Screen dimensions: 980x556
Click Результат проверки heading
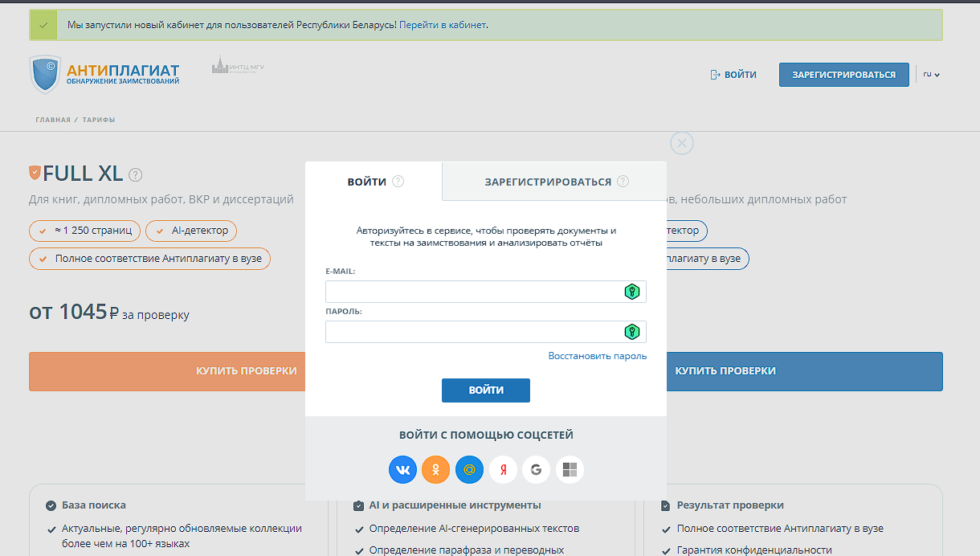(x=730, y=505)
